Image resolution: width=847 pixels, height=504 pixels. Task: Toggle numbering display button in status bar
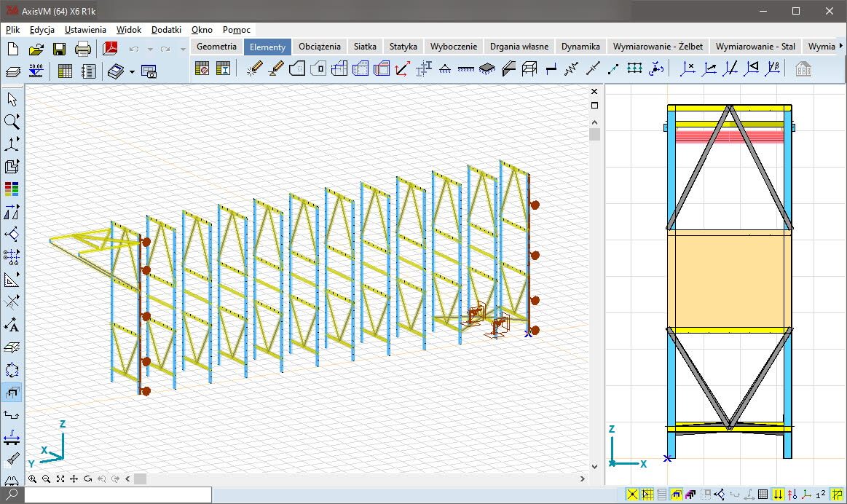point(821,495)
